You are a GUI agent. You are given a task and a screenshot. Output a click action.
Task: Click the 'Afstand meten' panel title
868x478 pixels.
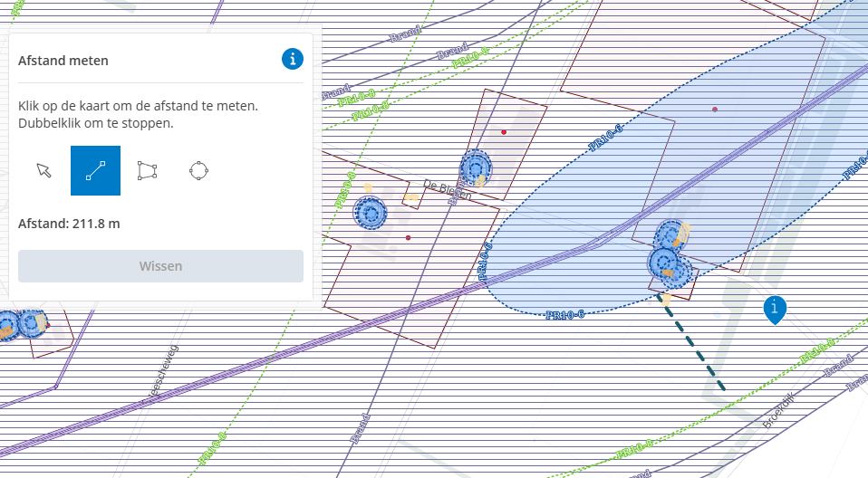(63, 61)
